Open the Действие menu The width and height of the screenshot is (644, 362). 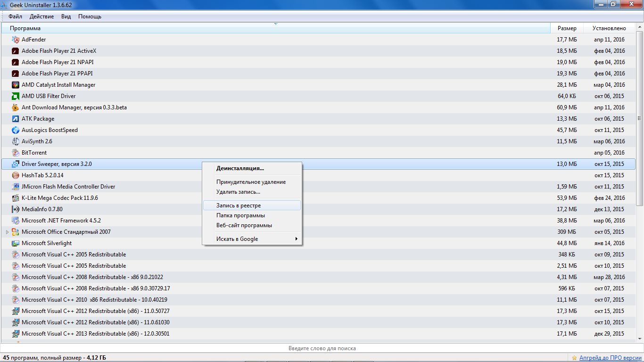[x=41, y=16]
